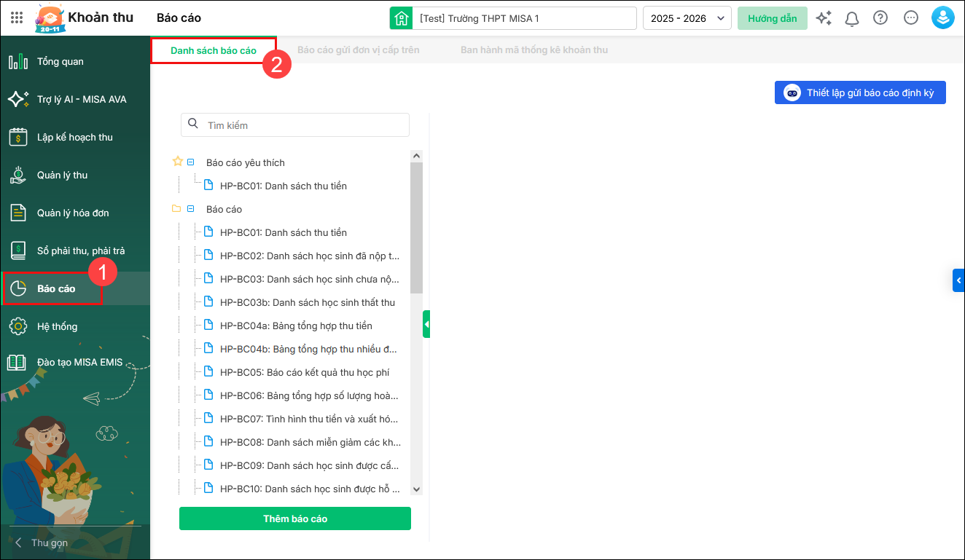This screenshot has height=560, width=965.
Task: Open Quản lý thu menu
Action: [75, 175]
